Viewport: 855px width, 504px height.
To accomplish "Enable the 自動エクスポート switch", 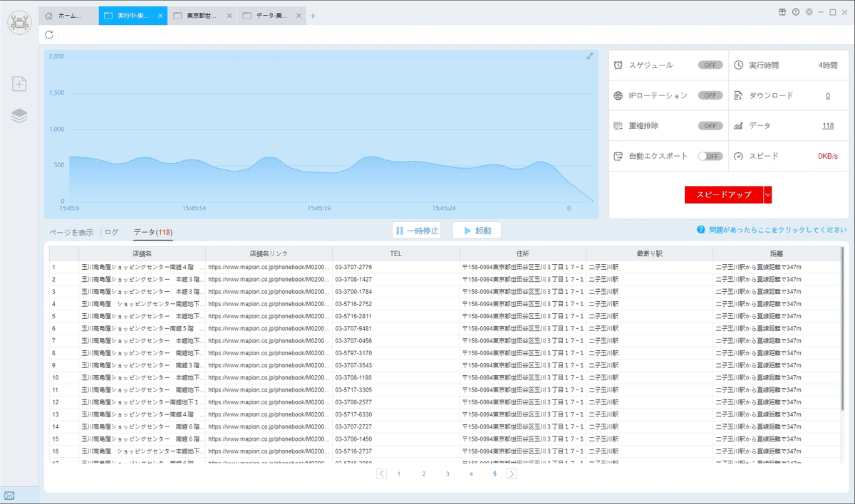I will pos(710,156).
